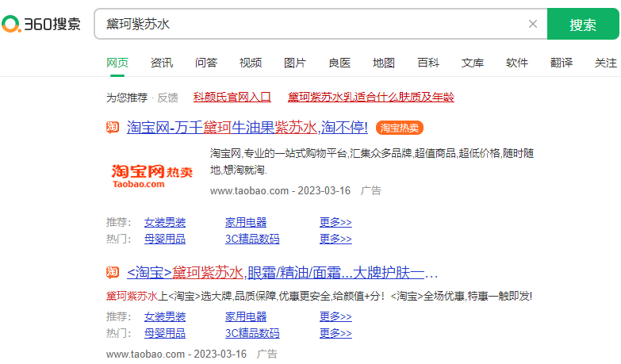Open suggested search 科颜氏官网入口
Image resolution: width=621 pixels, height=364 pixels.
[232, 97]
